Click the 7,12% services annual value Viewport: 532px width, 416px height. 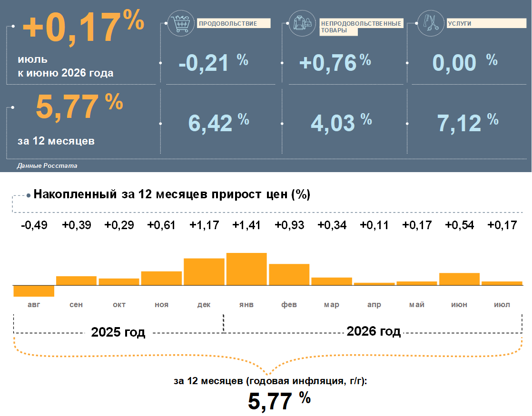click(x=468, y=122)
